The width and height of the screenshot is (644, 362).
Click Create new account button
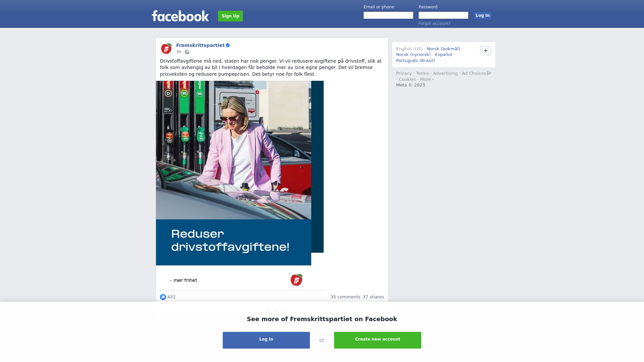[x=378, y=340]
